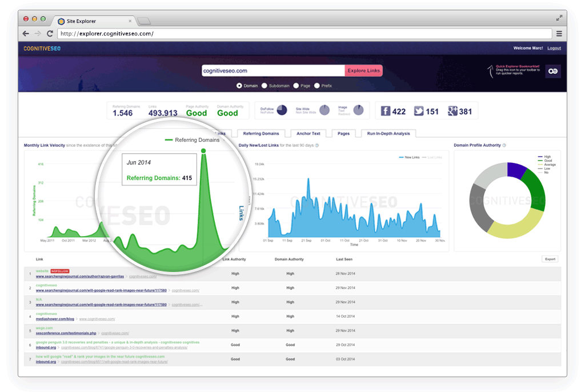Click the Quick Explorer bookmarklet icon

coord(553,71)
